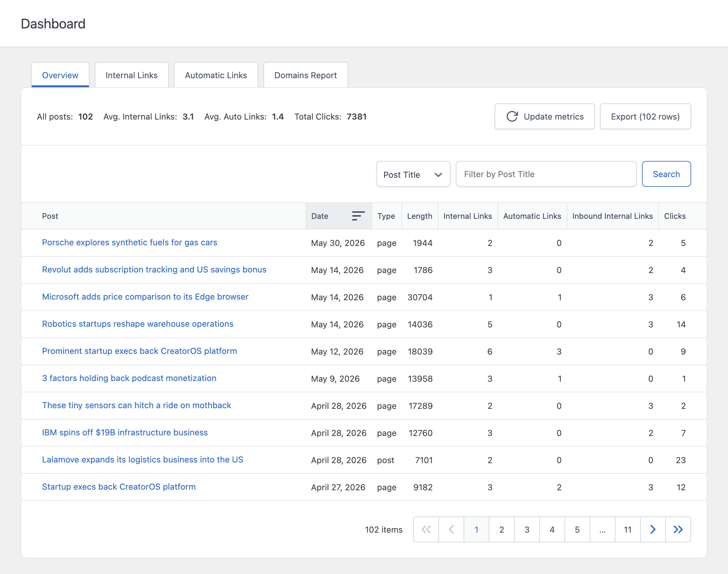Click the date May 30, 2026

point(338,243)
